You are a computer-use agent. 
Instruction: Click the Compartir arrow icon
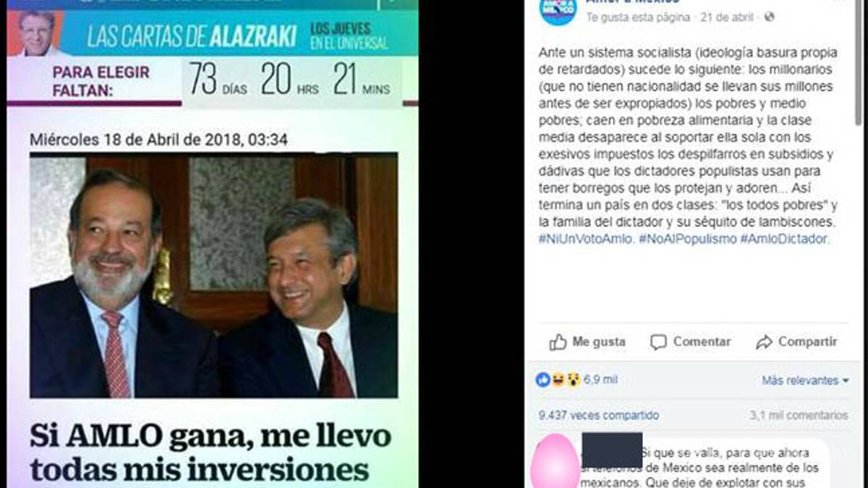[764, 342]
